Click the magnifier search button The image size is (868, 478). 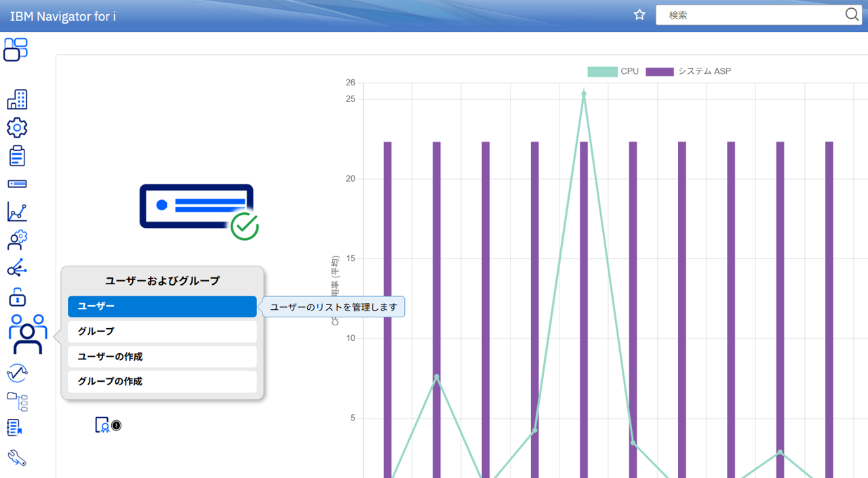852,15
